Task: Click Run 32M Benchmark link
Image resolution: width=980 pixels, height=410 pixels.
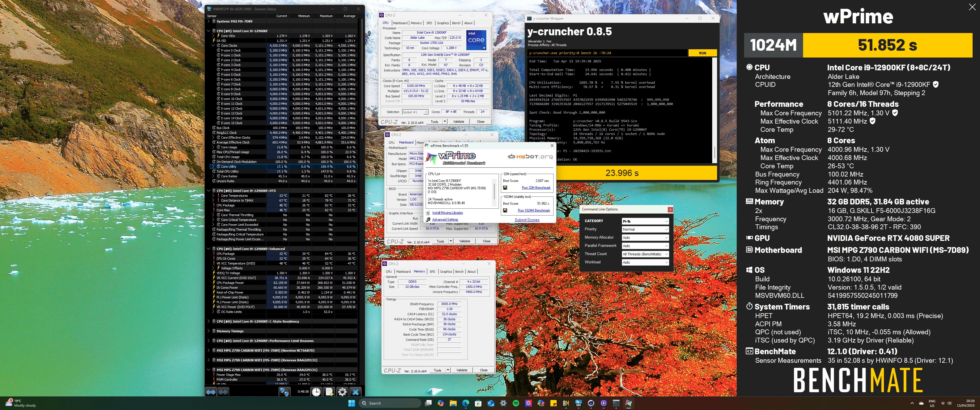Action: [x=536, y=188]
